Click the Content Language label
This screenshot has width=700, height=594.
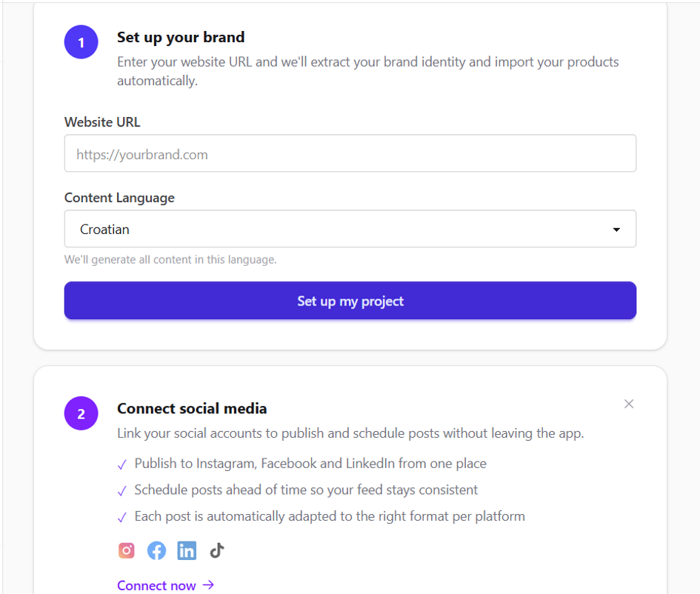coord(120,198)
